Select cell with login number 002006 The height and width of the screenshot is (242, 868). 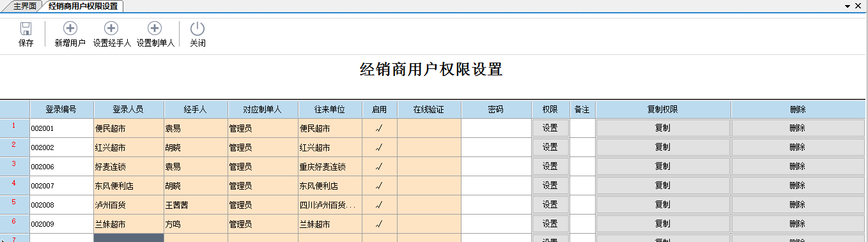pyautogui.click(x=61, y=167)
